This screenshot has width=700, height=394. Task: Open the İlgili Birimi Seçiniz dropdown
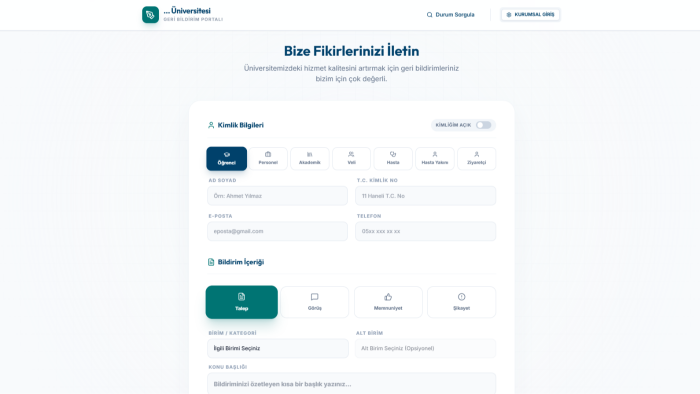coord(278,348)
